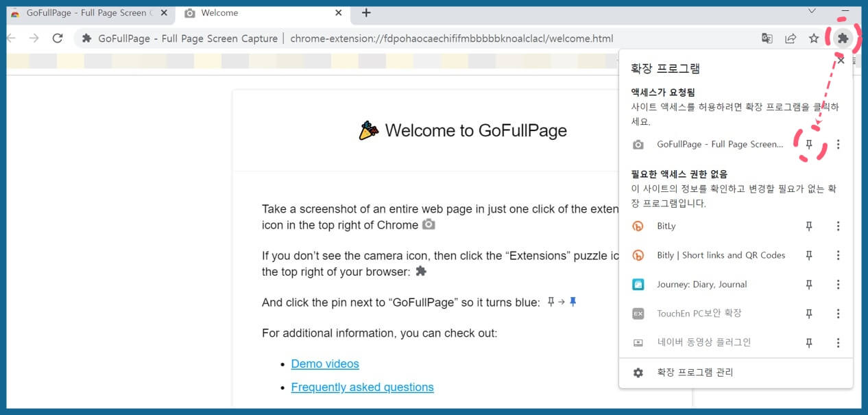Open the Extensions puzzle icon in toolbar
The width and height of the screenshot is (868, 415).
[843, 38]
